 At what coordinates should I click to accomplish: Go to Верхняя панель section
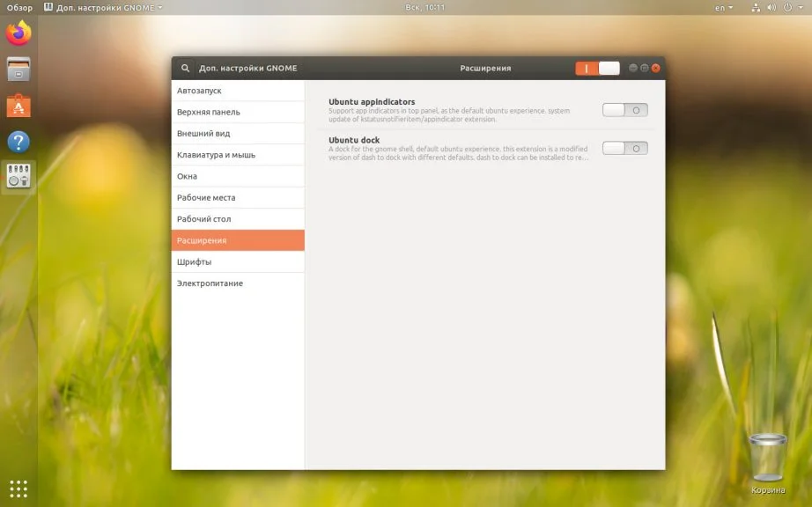coord(238,112)
